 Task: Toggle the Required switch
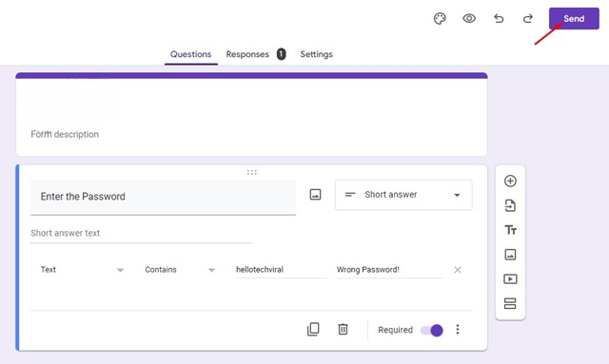point(431,330)
